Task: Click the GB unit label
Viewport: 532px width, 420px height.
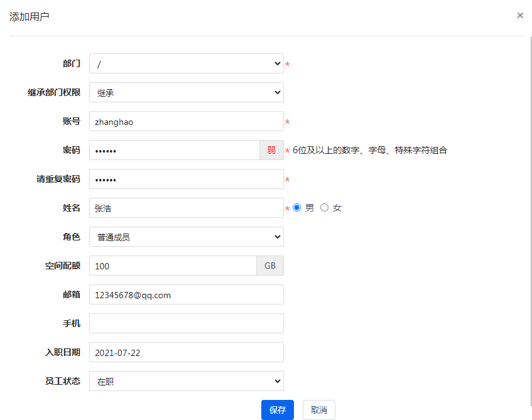Action: click(x=270, y=266)
